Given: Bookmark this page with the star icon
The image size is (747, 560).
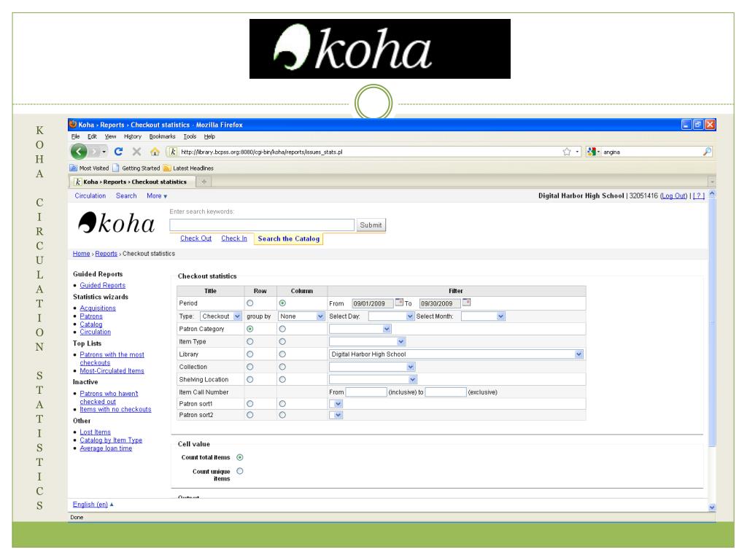Looking at the screenshot, I should tap(566, 152).
